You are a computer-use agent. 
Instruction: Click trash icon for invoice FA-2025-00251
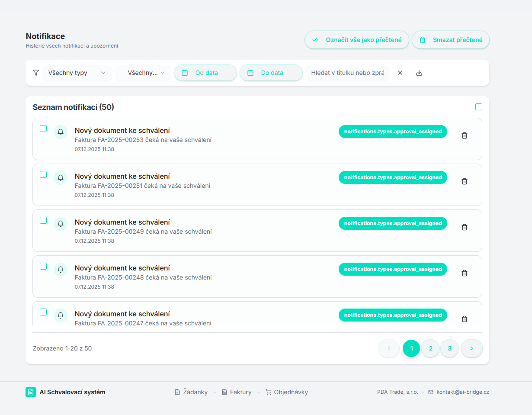(465, 181)
